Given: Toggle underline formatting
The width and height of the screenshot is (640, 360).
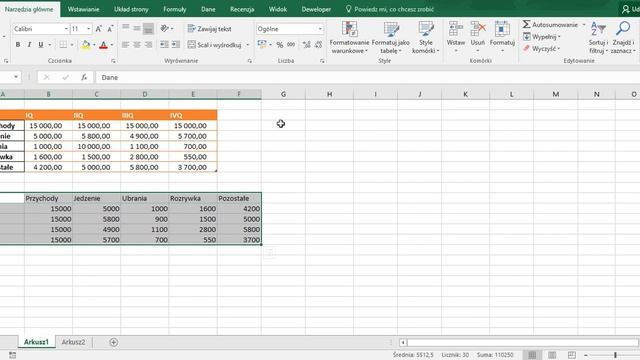Looking at the screenshot, I should [41, 44].
